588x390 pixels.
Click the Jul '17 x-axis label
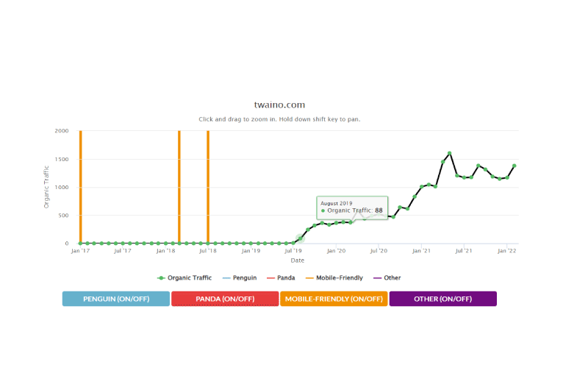(123, 251)
